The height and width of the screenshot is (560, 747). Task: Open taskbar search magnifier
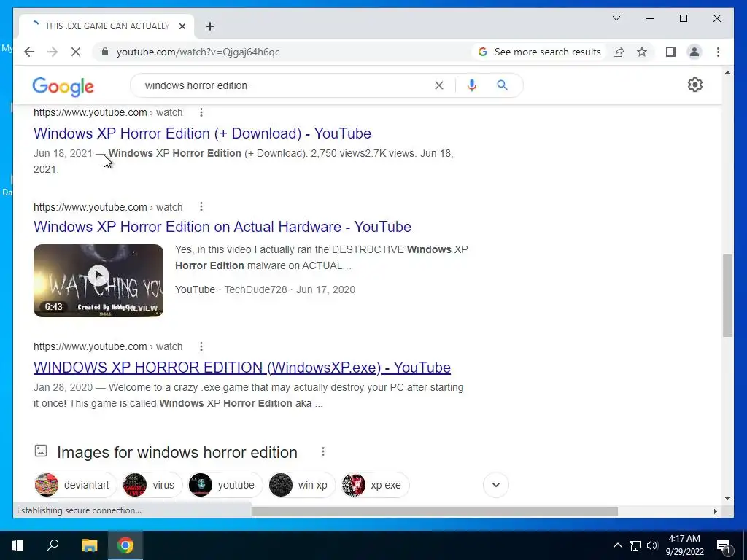tap(53, 545)
